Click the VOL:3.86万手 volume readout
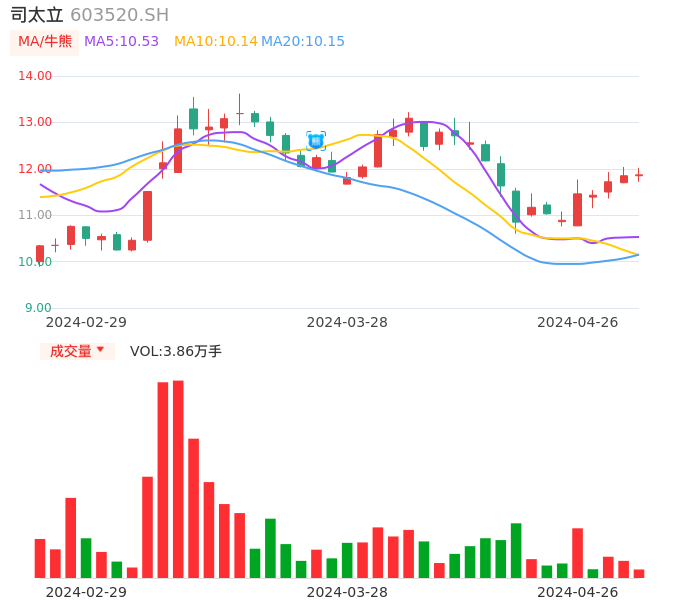686x606 pixels. [x=176, y=351]
